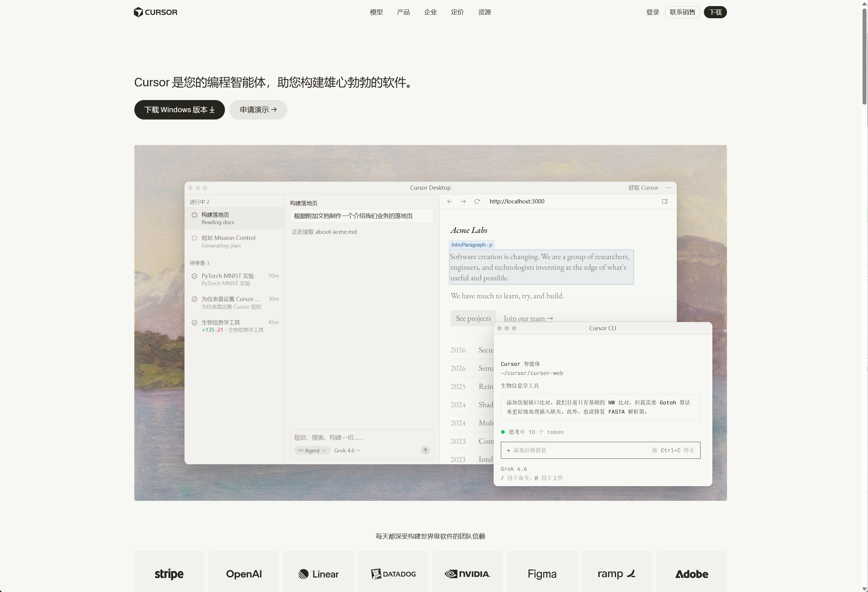868x592 pixels.
Task: Click the green thinking status dot in Cursor CLI
Action: tap(503, 432)
